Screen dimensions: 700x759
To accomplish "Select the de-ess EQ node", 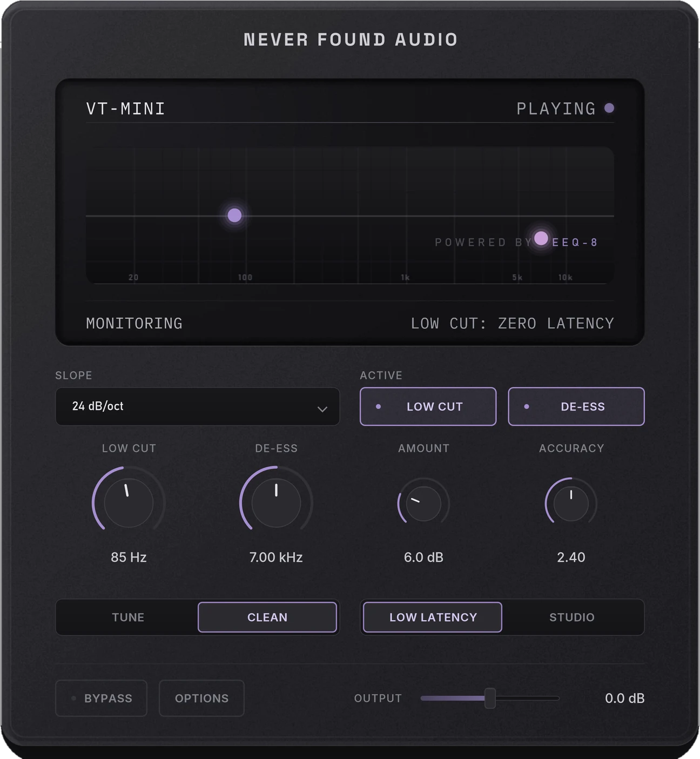I will click(541, 238).
